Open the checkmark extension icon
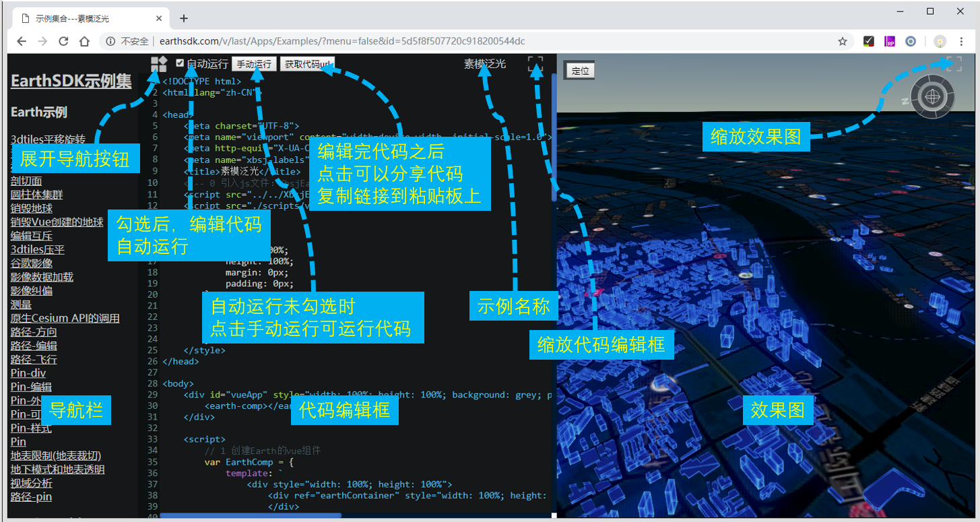This screenshot has width=980, height=522. pyautogui.click(x=868, y=41)
